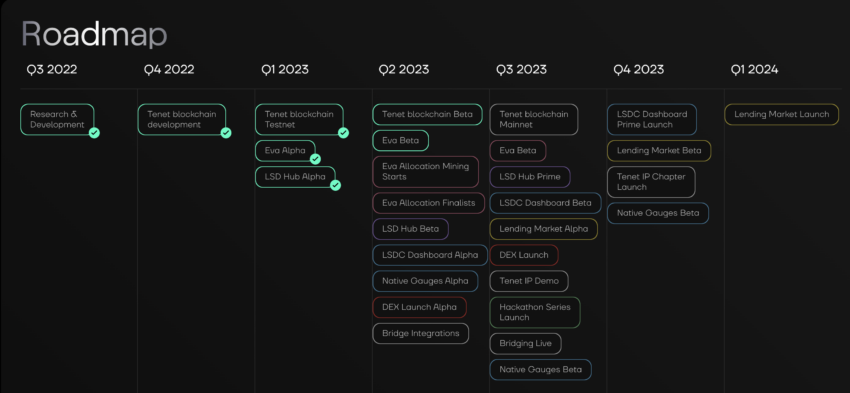Open the Lending Market Alpha item

(x=544, y=229)
